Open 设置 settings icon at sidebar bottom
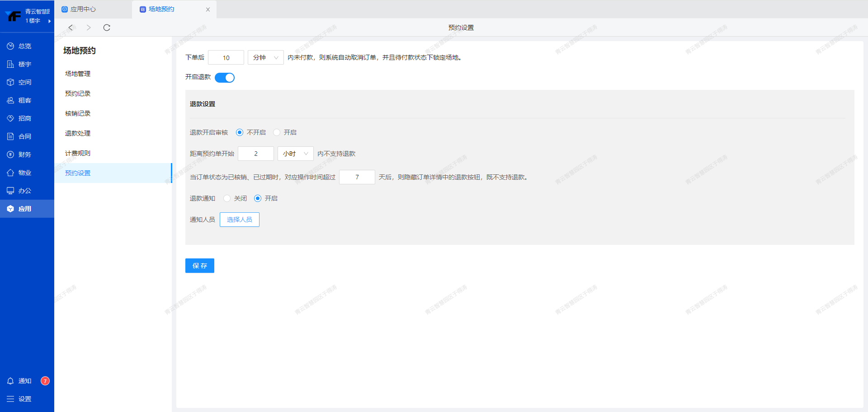This screenshot has height=412, width=868. tap(10, 399)
